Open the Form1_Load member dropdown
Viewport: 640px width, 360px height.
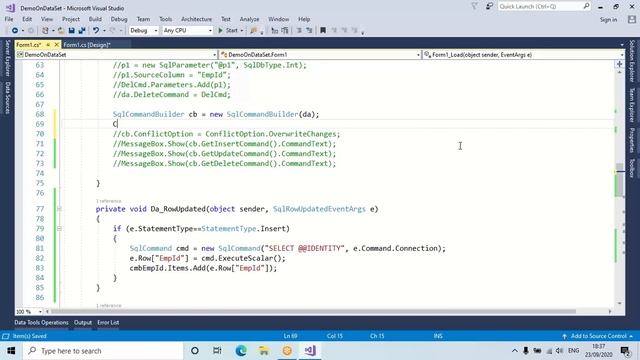coord(524,55)
